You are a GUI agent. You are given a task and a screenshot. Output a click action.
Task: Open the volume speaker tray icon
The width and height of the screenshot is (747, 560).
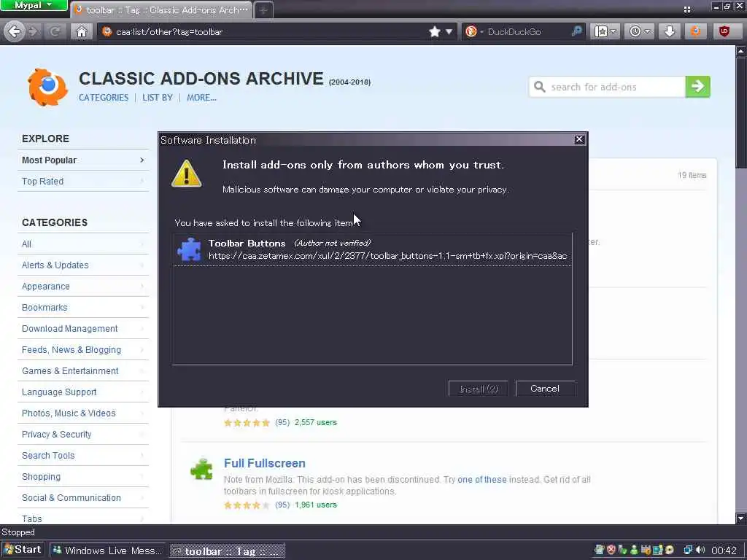pyautogui.click(x=701, y=550)
